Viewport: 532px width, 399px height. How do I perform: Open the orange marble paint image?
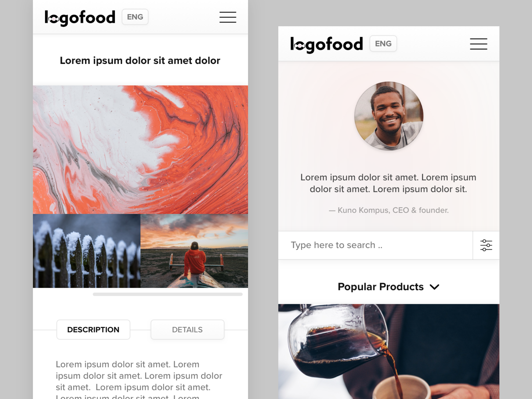pos(140,150)
